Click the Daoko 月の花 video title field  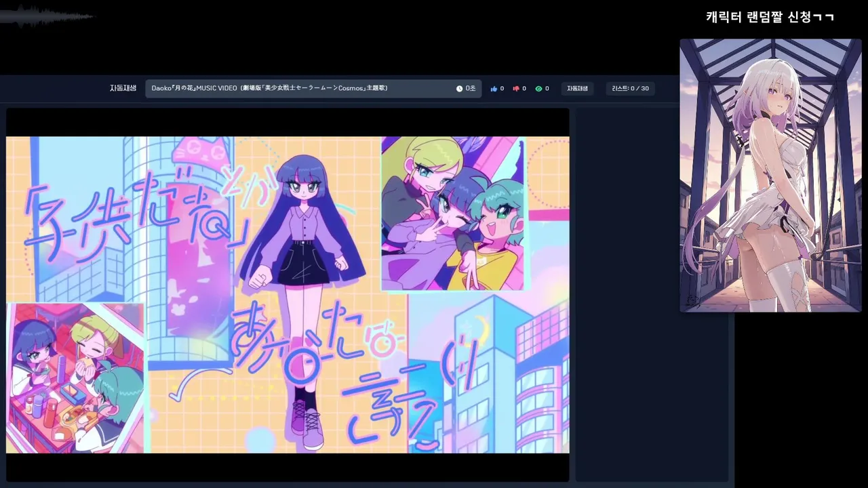[313, 89]
